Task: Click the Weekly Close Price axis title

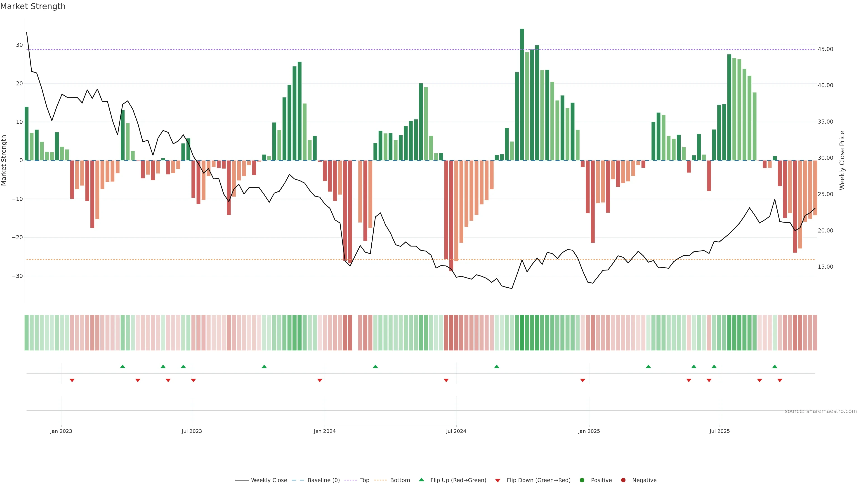Action: (x=842, y=160)
